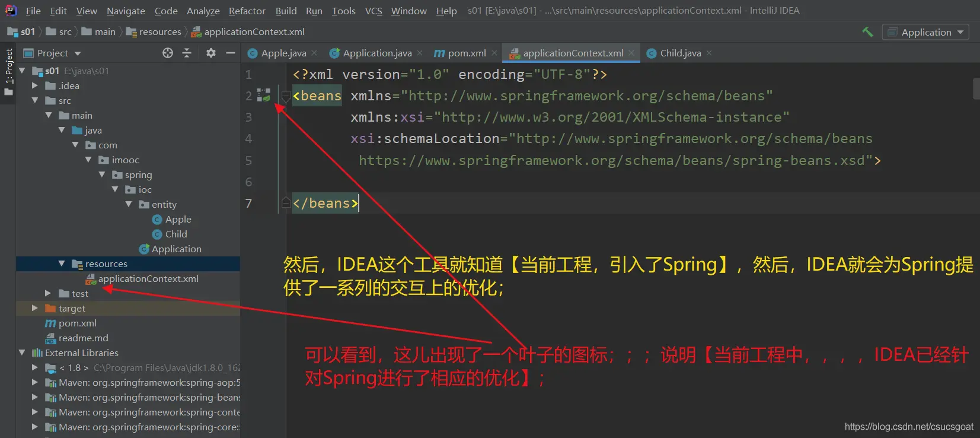Select the ioc package in Project tree
The width and height of the screenshot is (980, 438).
pyautogui.click(x=145, y=190)
